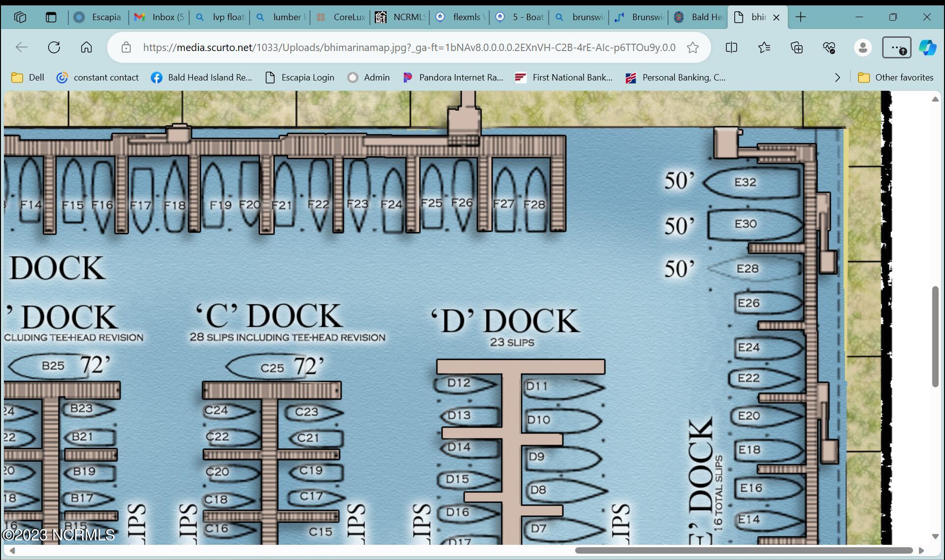Open the profile account icon
Viewport: 945px width, 560px height.
(x=862, y=47)
